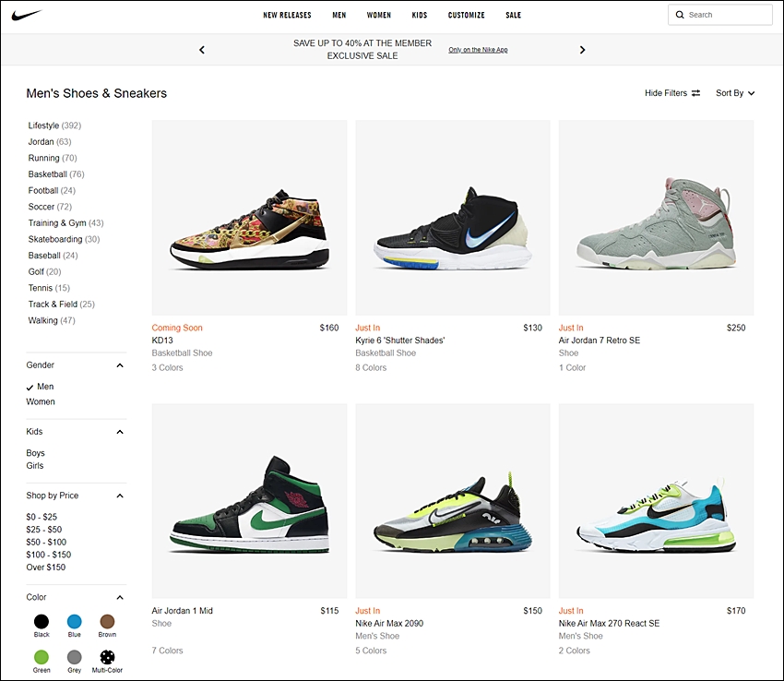This screenshot has height=681, width=784.
Task: Open the Skateboarding category
Action: pos(64,239)
